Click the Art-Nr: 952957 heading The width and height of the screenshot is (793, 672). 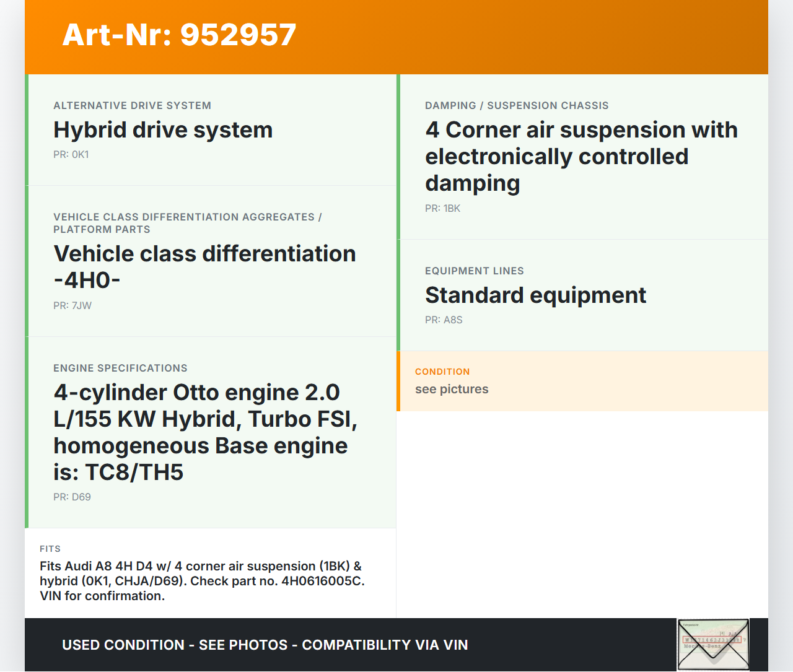[x=179, y=35]
